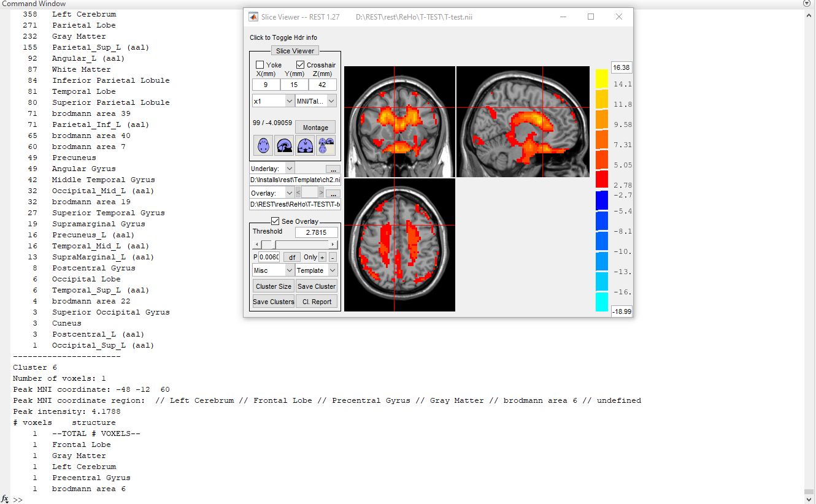Select the transverse (axial) view icon

(263, 145)
